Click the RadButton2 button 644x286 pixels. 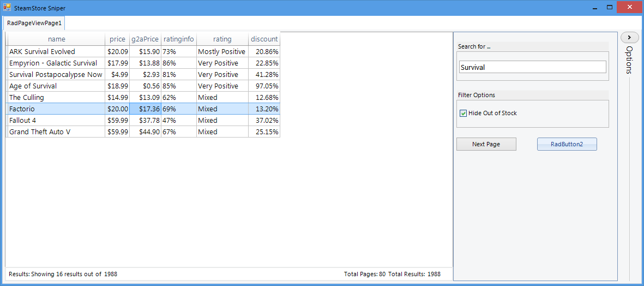coord(567,144)
